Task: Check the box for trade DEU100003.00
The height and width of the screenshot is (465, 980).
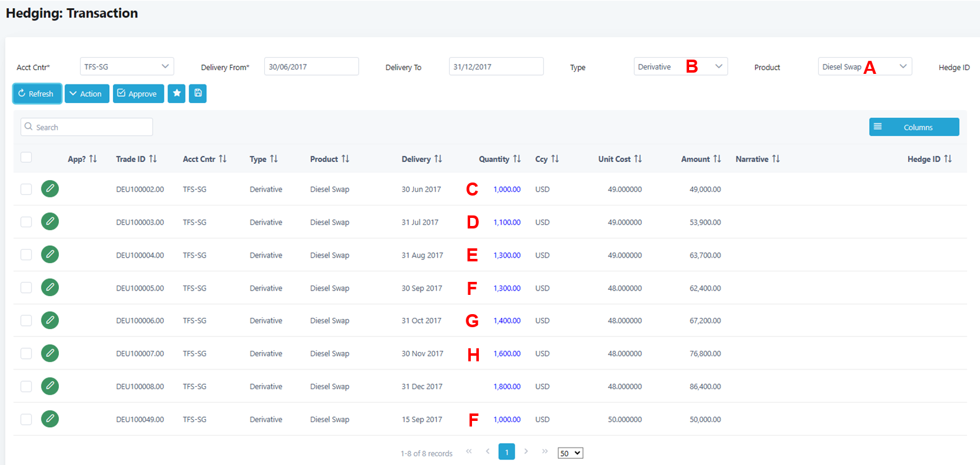Action: pos(26,222)
